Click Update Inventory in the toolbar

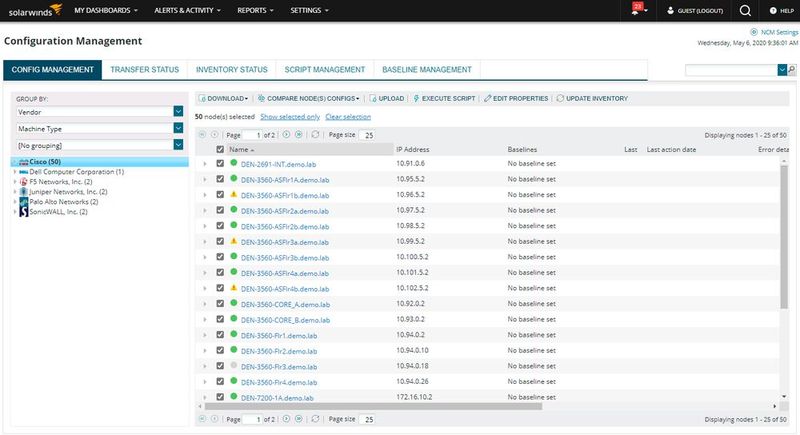(592, 98)
